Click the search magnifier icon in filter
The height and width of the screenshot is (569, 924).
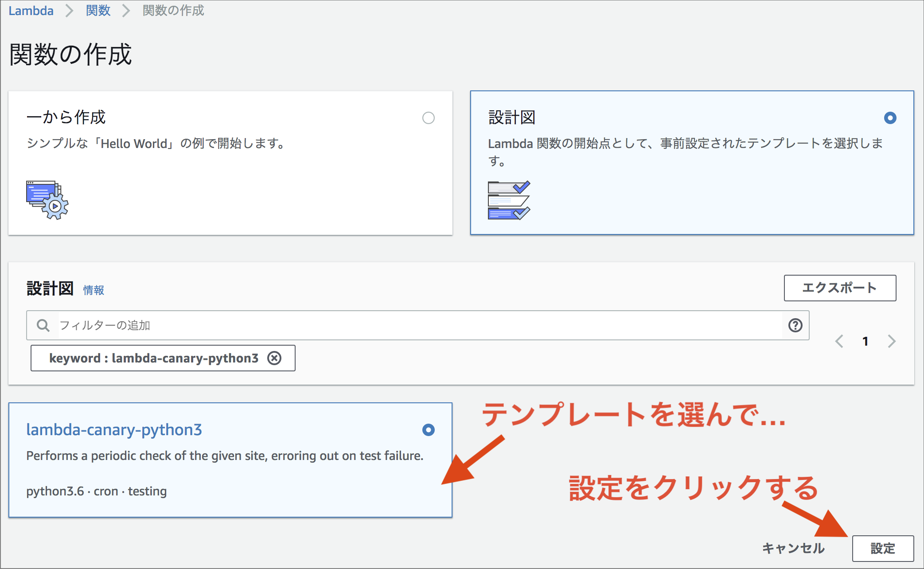point(43,325)
